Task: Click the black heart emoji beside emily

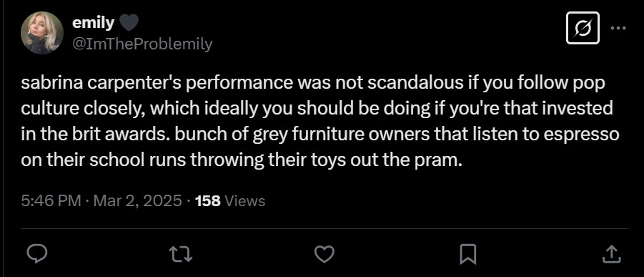Action: [x=129, y=23]
